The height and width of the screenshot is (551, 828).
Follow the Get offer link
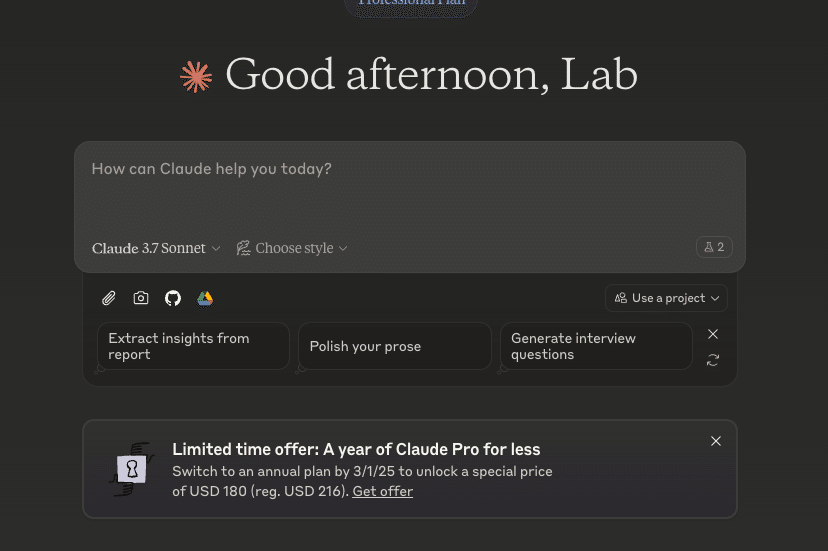382,491
